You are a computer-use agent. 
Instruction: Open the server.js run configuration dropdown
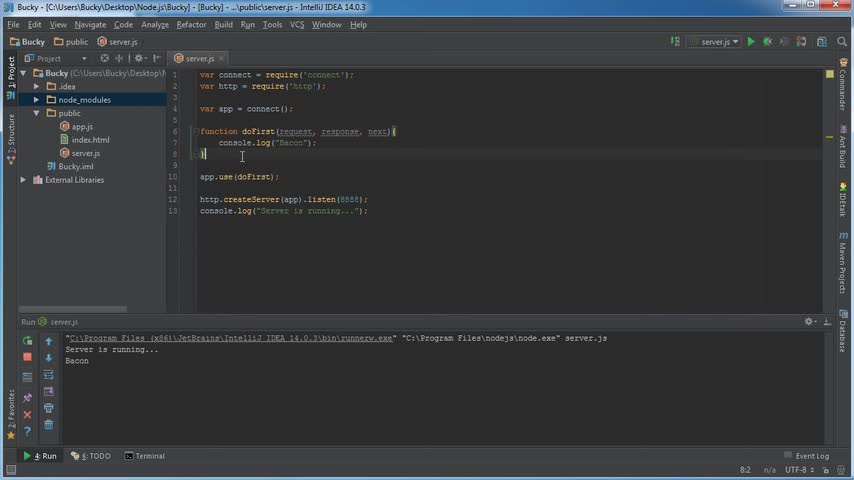[715, 41]
